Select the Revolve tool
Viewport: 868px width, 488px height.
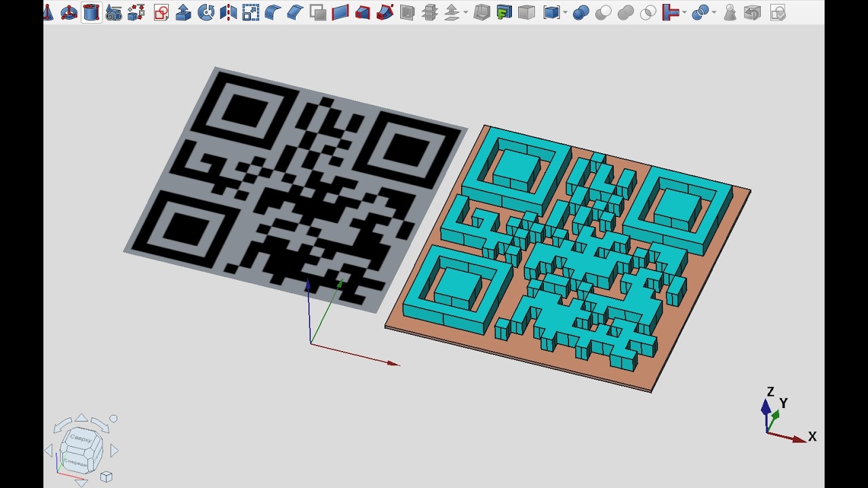(206, 12)
